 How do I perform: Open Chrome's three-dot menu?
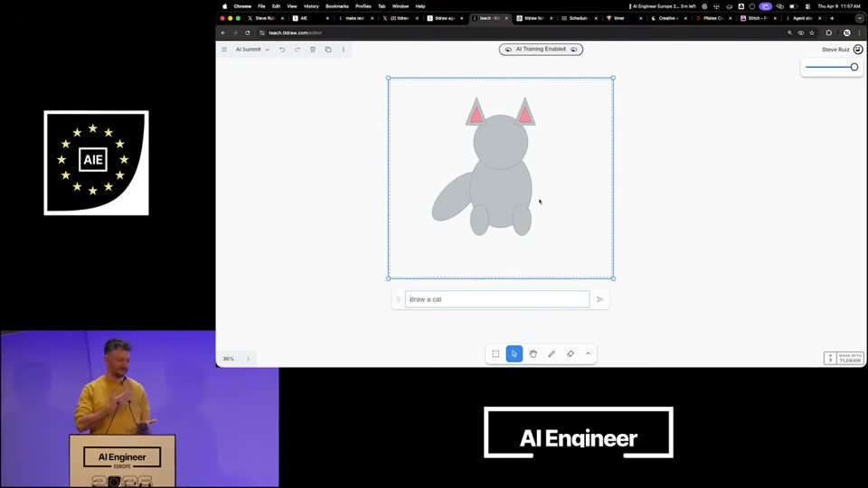[859, 33]
